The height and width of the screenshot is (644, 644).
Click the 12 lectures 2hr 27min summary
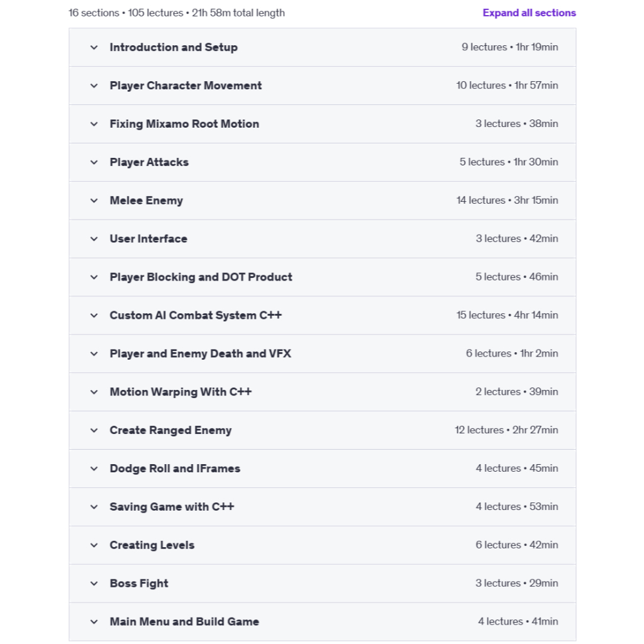pos(506,430)
